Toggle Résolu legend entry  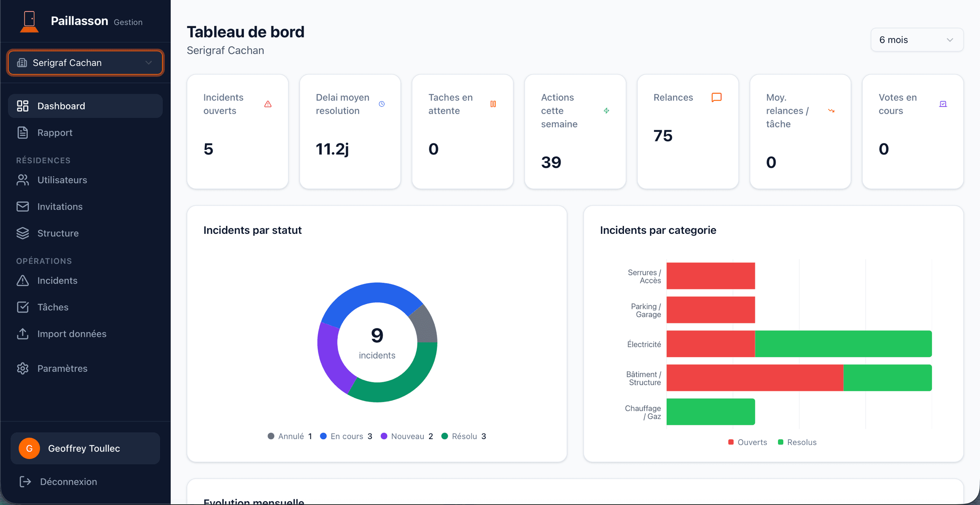coord(463,436)
